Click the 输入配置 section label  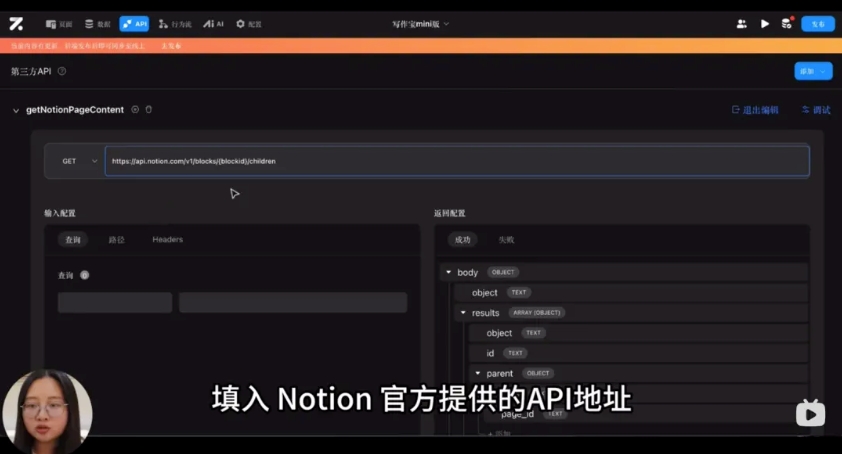coord(60,213)
